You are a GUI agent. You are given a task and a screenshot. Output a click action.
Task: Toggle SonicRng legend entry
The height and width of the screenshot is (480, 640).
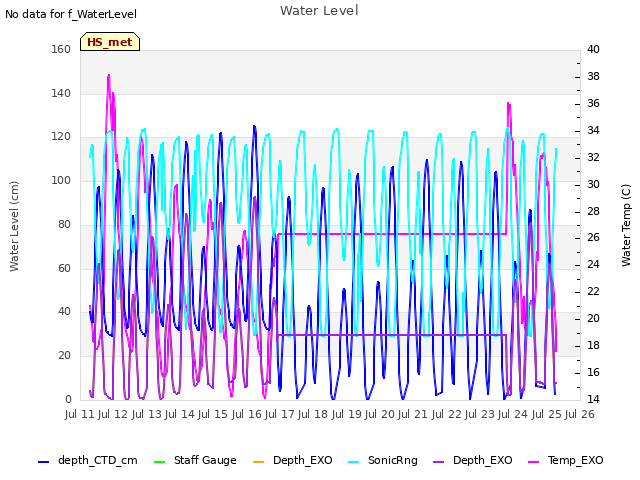383,461
